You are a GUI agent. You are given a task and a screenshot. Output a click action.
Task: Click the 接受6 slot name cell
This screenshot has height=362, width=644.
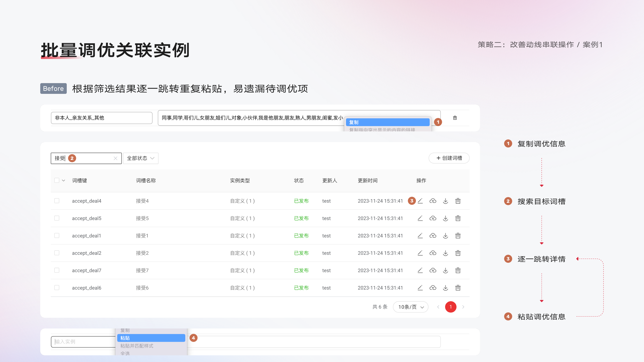point(142,288)
